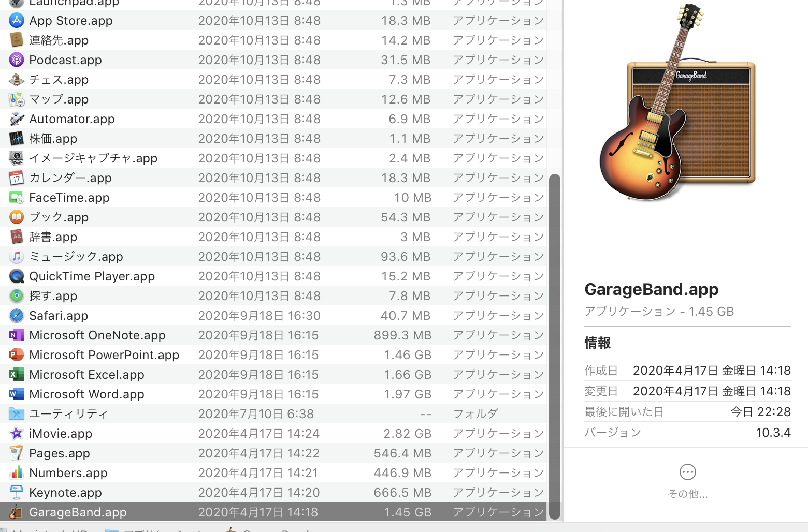Screen dimensions: 808x532
Task: Select the green FaceTime icon
Action: pyautogui.click(x=17, y=197)
